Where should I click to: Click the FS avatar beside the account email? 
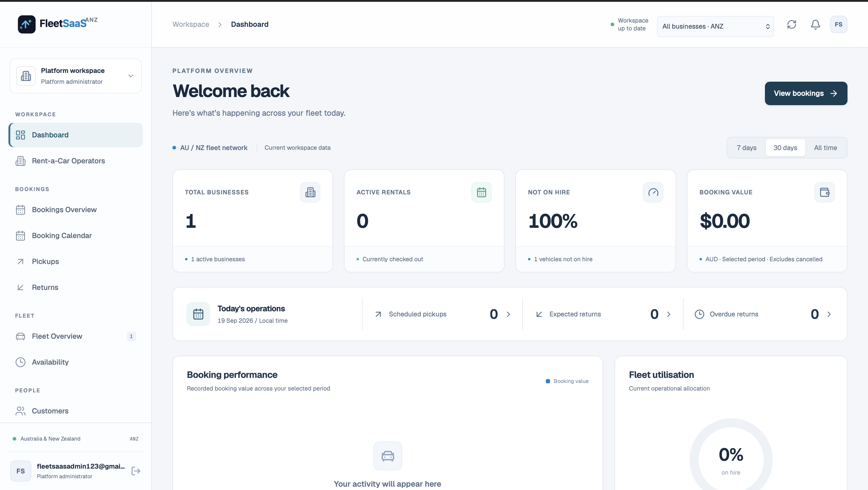click(20, 471)
